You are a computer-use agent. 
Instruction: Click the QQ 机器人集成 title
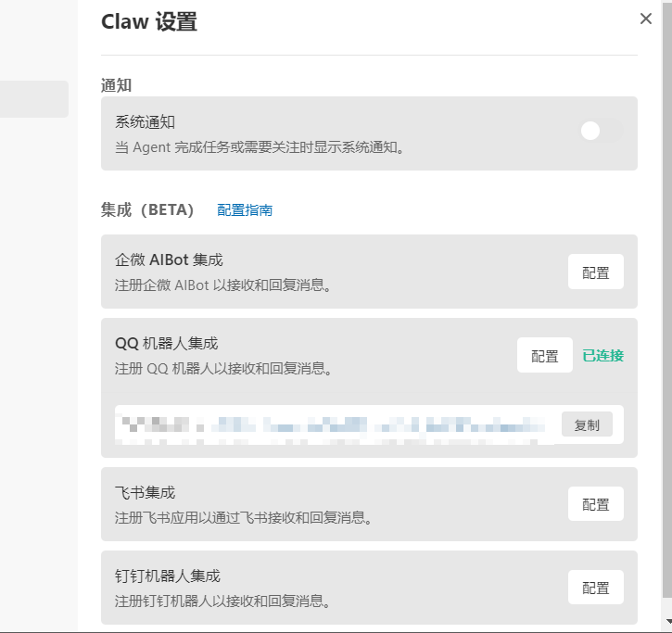pyautogui.click(x=167, y=343)
